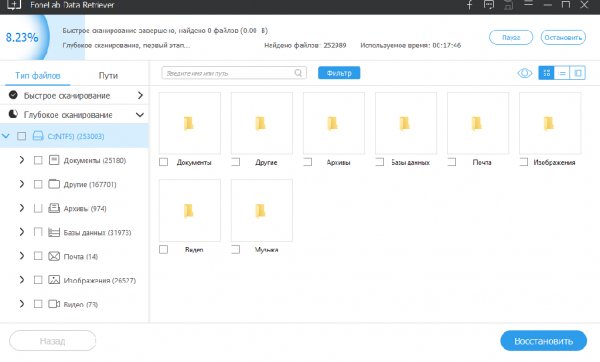Click the save icon in title bar

(x=509, y=5)
